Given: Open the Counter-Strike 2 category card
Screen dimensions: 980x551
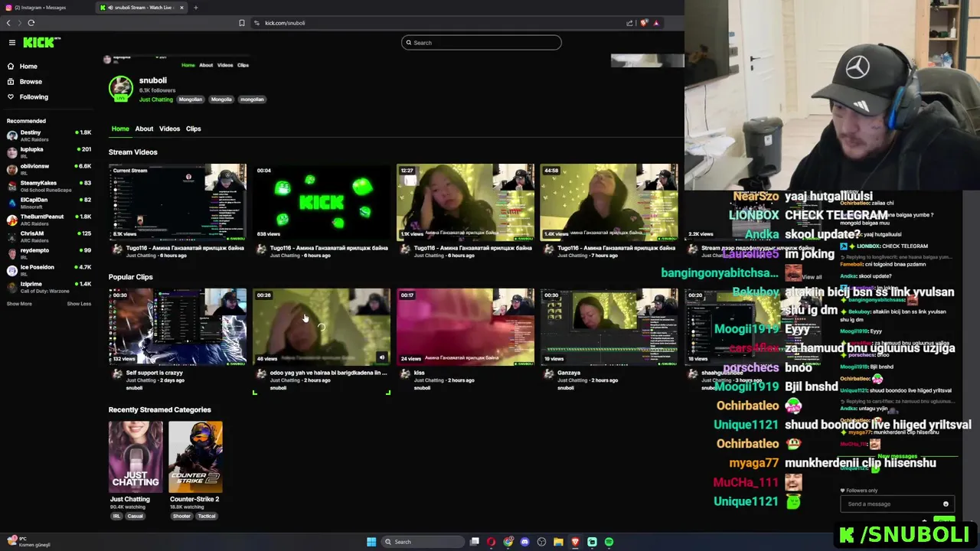Looking at the screenshot, I should 195,457.
